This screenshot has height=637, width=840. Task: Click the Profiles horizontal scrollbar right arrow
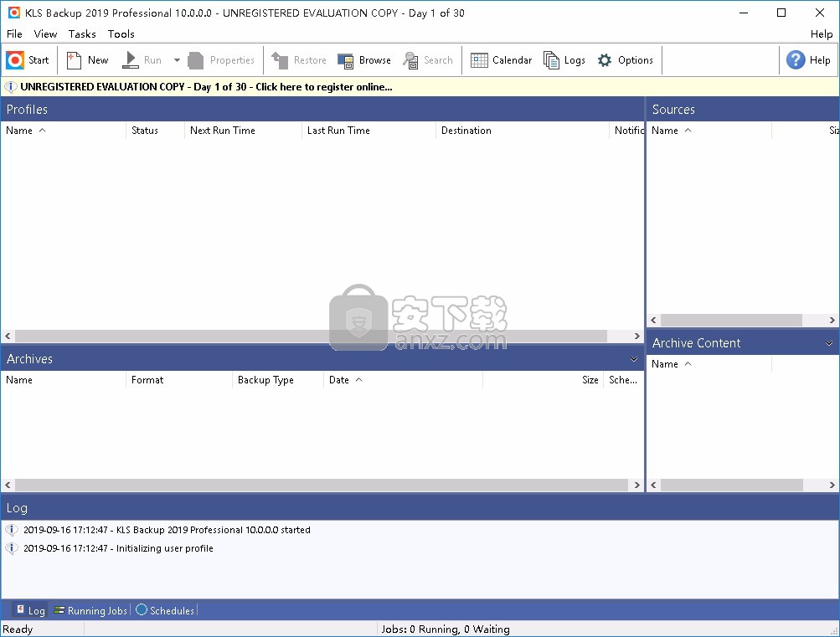point(637,336)
